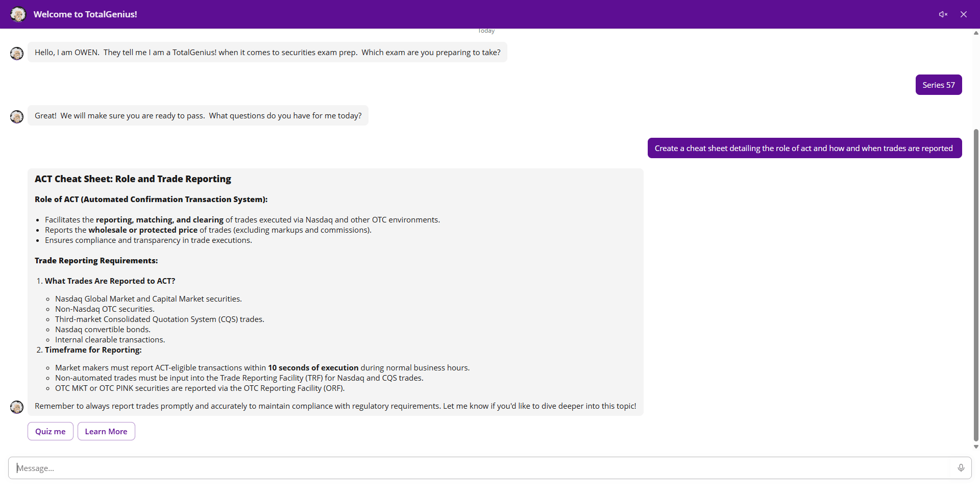Click avatar beside the cheat sheet response
This screenshot has height=497, width=980.
[x=17, y=407]
